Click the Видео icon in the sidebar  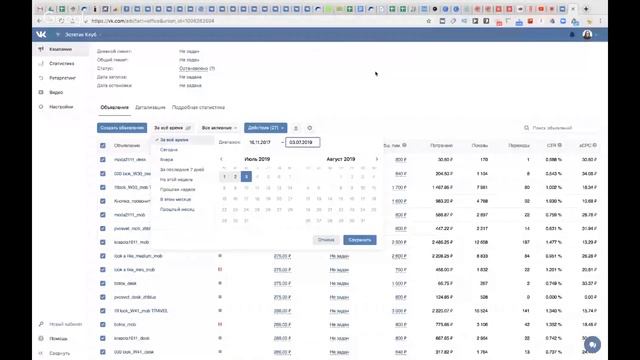[x=41, y=93]
